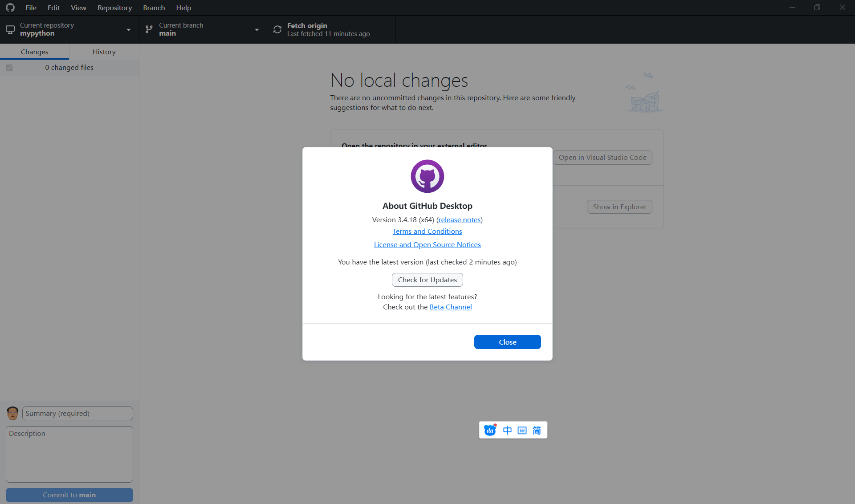Switch to the History tab
Screen dimensions: 855x504
[x=104, y=52]
